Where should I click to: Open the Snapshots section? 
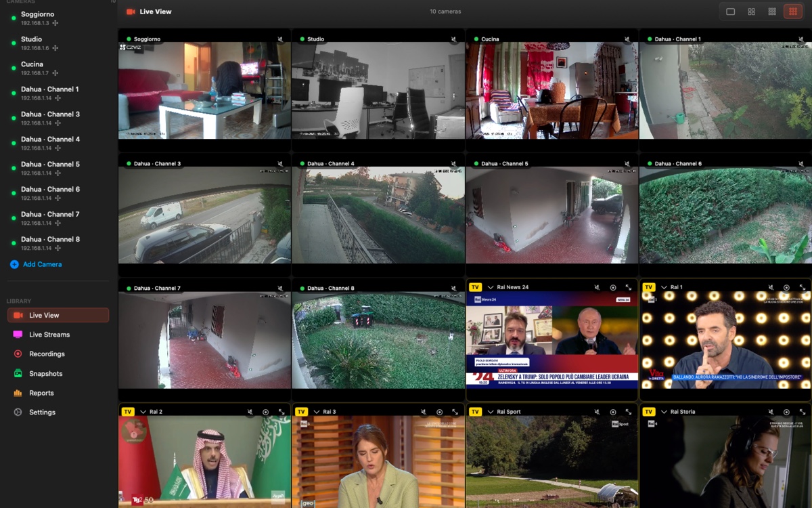[58, 374]
